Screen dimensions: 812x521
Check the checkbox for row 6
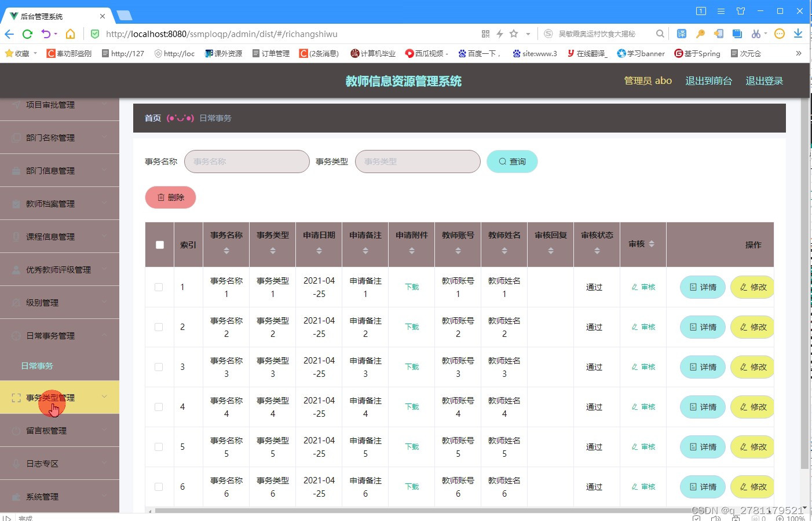159,487
